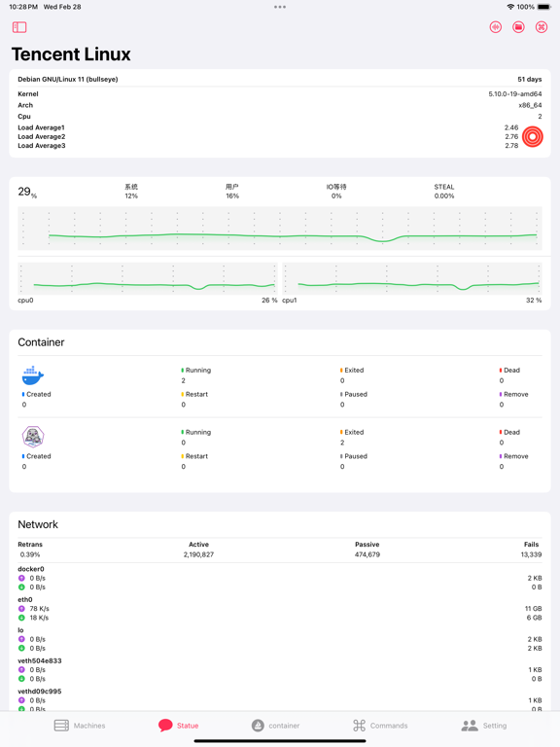The height and width of the screenshot is (747, 560).
Task: Open the Setting tab
Action: (x=484, y=726)
